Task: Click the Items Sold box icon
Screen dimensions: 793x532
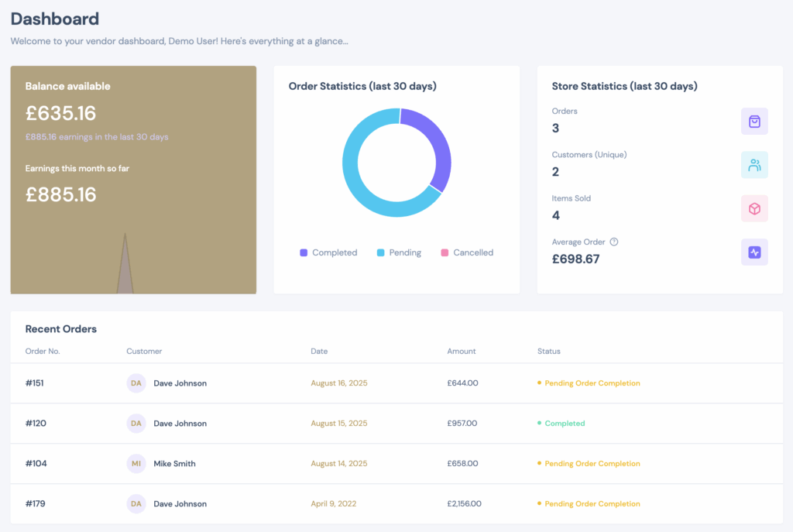Action: [x=754, y=208]
